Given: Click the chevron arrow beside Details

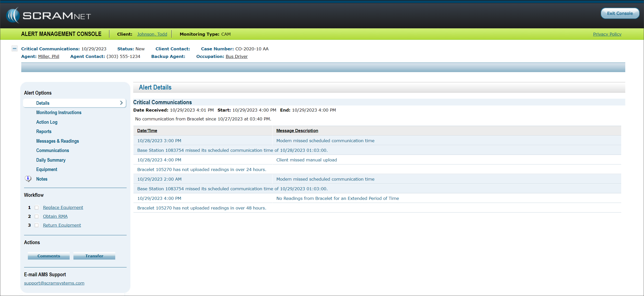Looking at the screenshot, I should (x=121, y=103).
